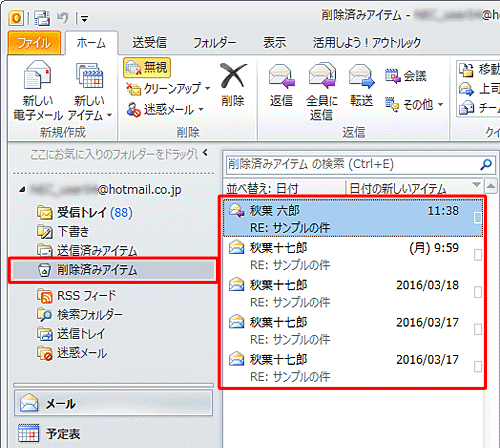Switch to the 表示 tab
The image size is (500, 448).
pyautogui.click(x=274, y=43)
